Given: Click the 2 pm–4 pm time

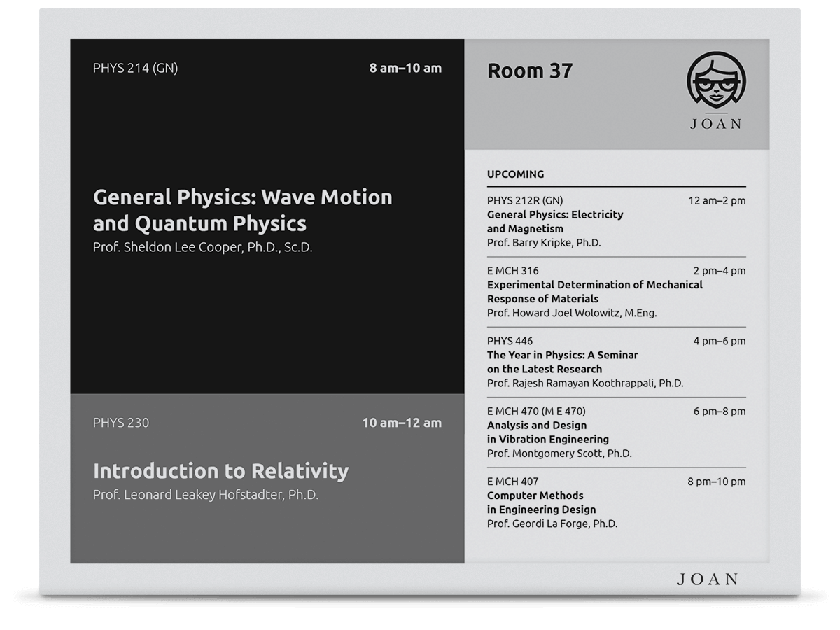Looking at the screenshot, I should coord(720,271).
